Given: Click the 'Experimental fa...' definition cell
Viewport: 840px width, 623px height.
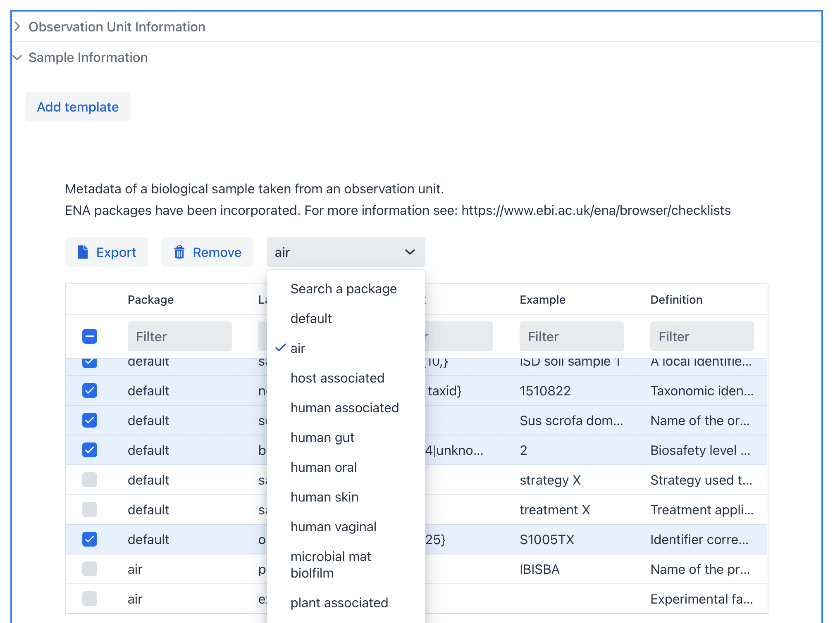Looking at the screenshot, I should pyautogui.click(x=702, y=599).
